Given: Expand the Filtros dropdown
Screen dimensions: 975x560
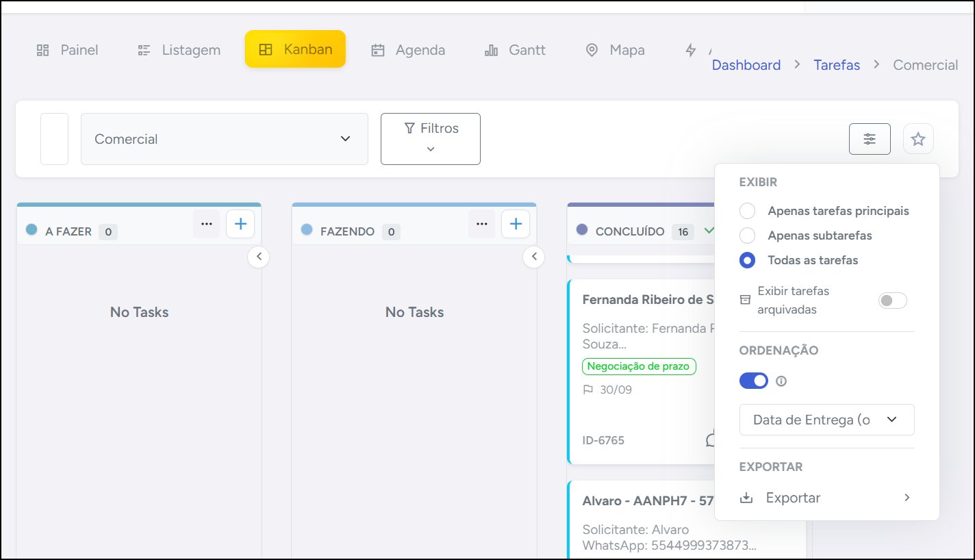Looking at the screenshot, I should [x=431, y=139].
